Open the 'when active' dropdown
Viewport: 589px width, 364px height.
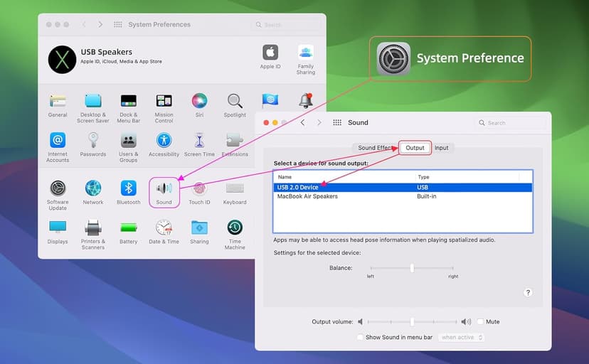pos(461,338)
